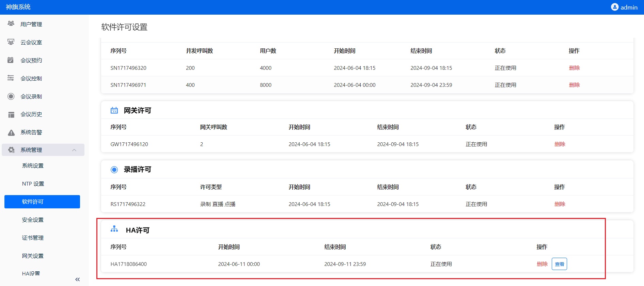The height and width of the screenshot is (286, 644).
Task: Click the 系统告警 warning triangle icon
Action: tap(11, 132)
